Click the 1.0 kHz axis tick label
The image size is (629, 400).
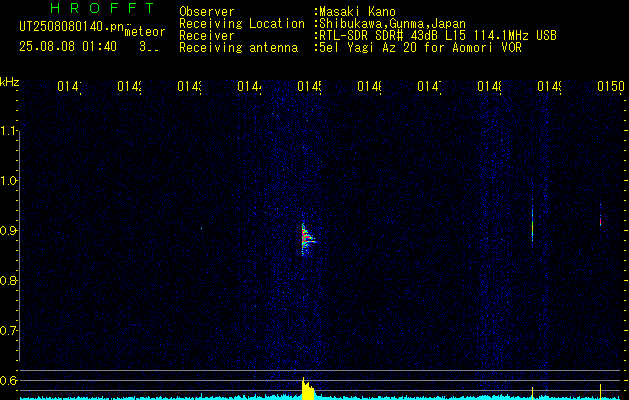[9, 180]
